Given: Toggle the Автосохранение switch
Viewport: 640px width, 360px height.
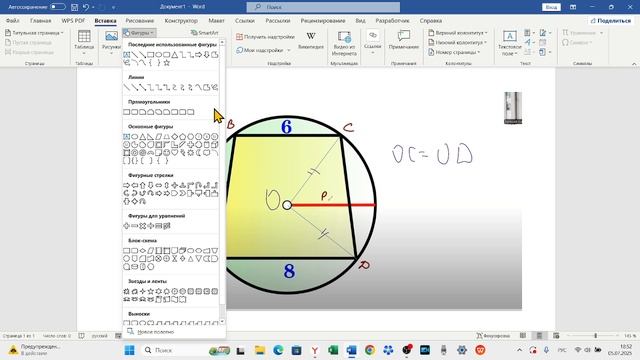Looking at the screenshot, I should click(x=58, y=7).
